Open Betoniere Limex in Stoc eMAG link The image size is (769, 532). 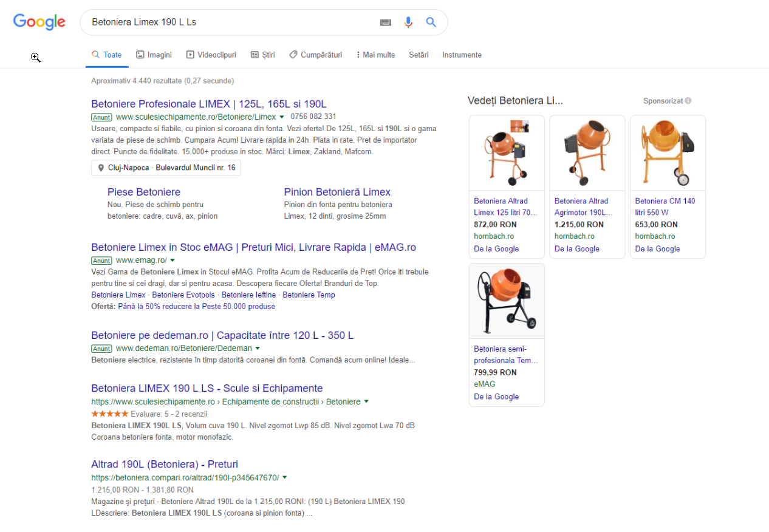pos(253,248)
